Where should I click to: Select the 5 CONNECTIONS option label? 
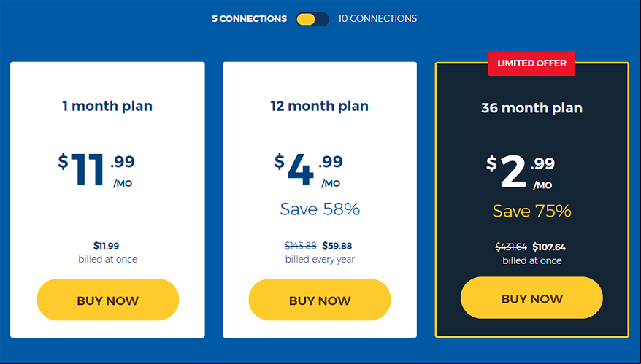click(x=250, y=19)
